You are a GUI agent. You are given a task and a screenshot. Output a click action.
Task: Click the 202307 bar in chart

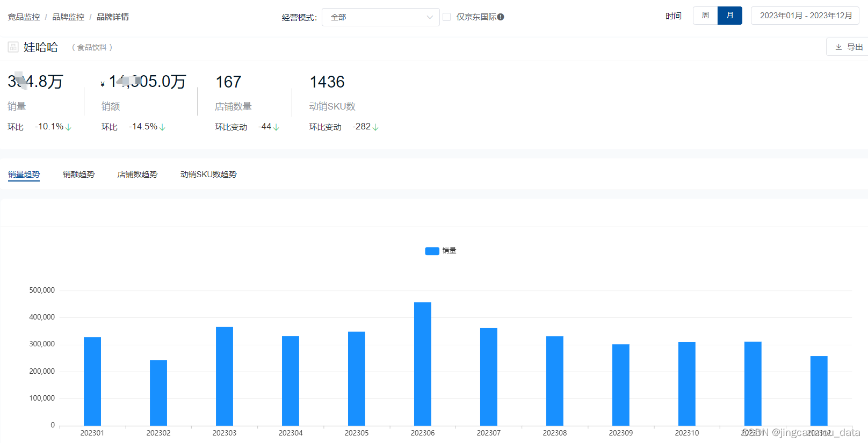(489, 377)
